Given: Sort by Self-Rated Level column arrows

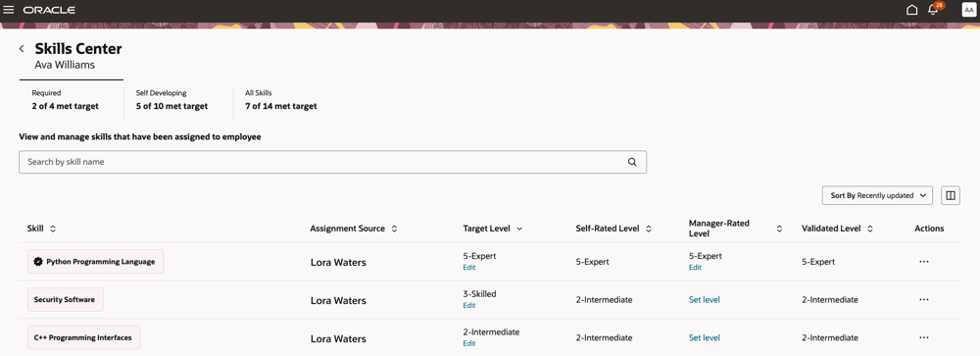Looking at the screenshot, I should point(649,229).
